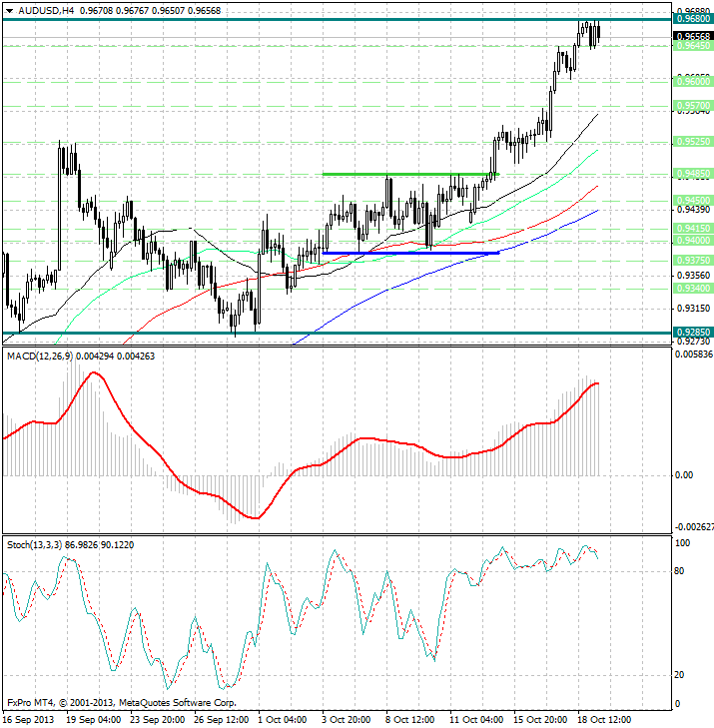Click the AUDUSD,H4 chart title

click(x=45, y=10)
